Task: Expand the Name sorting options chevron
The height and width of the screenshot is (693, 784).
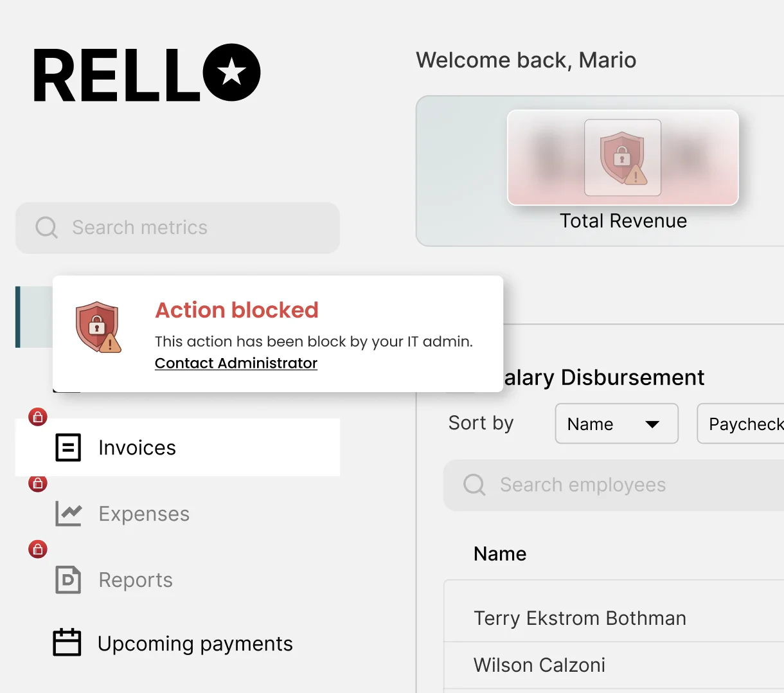Action: click(x=652, y=424)
